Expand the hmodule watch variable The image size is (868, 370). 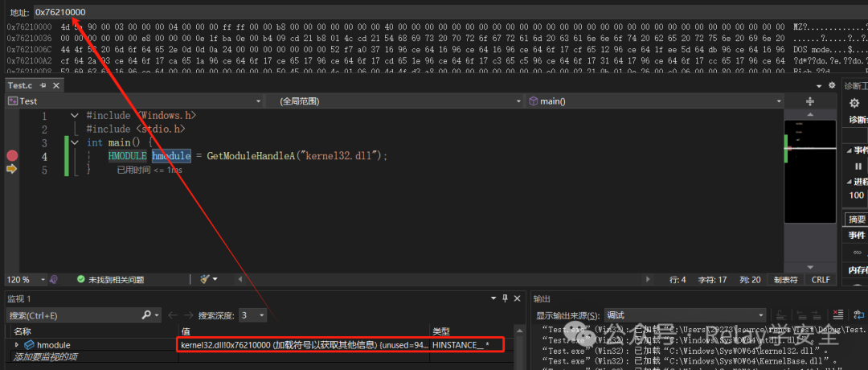point(17,345)
